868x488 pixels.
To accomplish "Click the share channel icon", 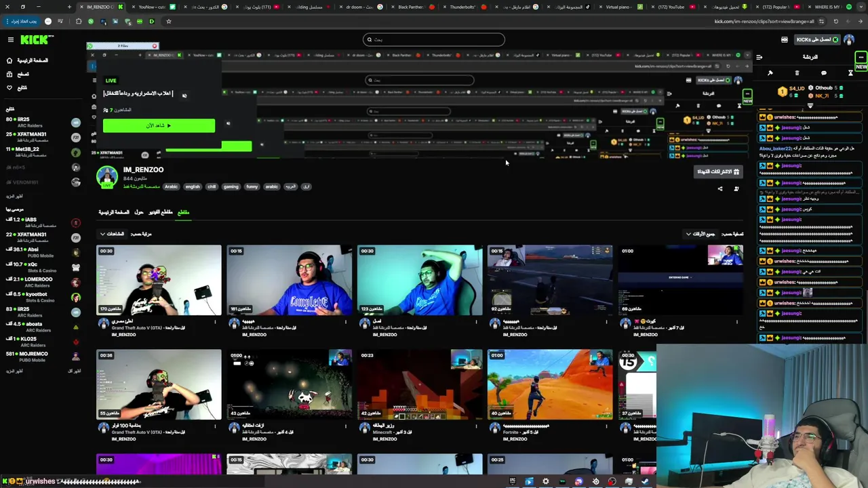I will pos(720,189).
